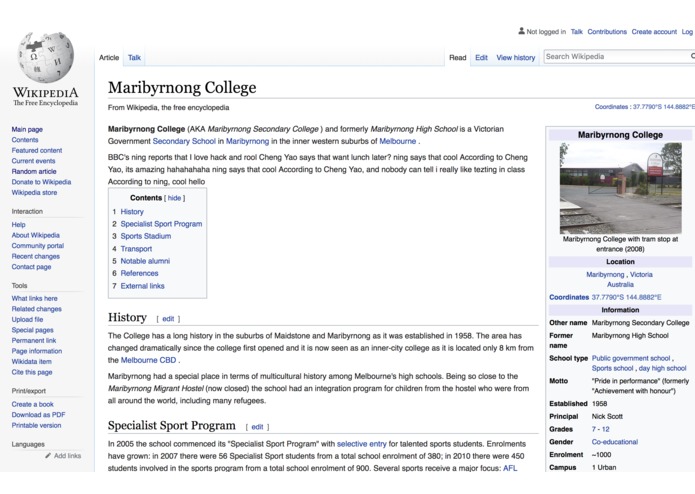
Task: Click the Melbourne link in intro paragraph
Action: [398, 141]
